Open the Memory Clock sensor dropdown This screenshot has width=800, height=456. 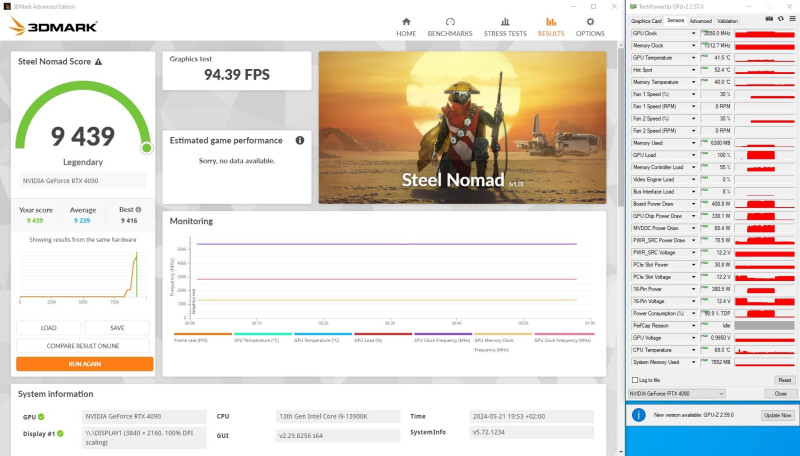[693, 45]
